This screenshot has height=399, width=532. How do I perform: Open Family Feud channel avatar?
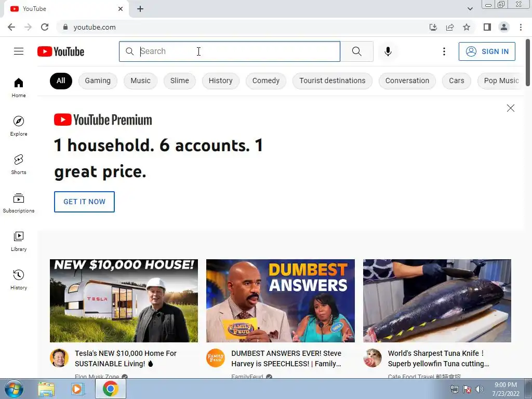pyautogui.click(x=216, y=357)
